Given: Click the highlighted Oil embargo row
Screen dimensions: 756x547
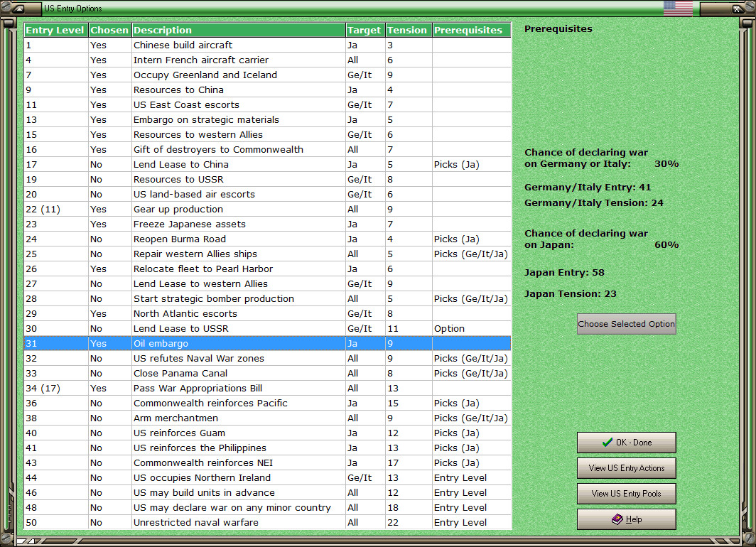Looking at the screenshot, I should point(268,344).
